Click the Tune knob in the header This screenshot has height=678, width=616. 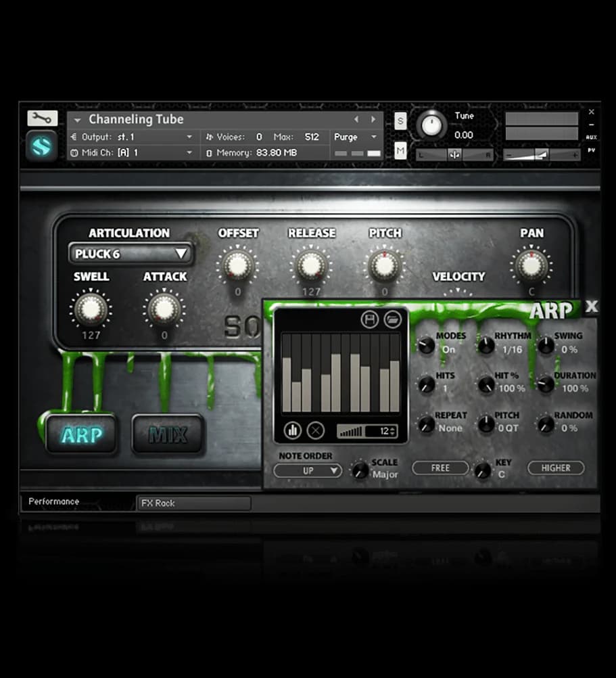point(431,125)
